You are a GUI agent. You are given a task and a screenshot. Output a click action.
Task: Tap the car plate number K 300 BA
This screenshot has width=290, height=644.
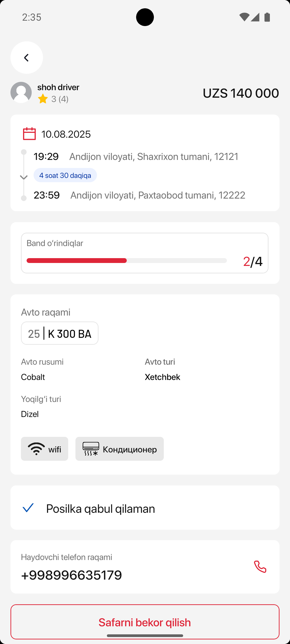click(70, 334)
